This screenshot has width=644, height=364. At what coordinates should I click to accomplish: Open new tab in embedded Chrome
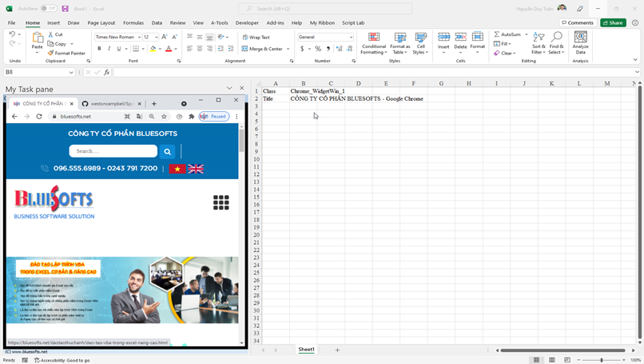tap(154, 104)
